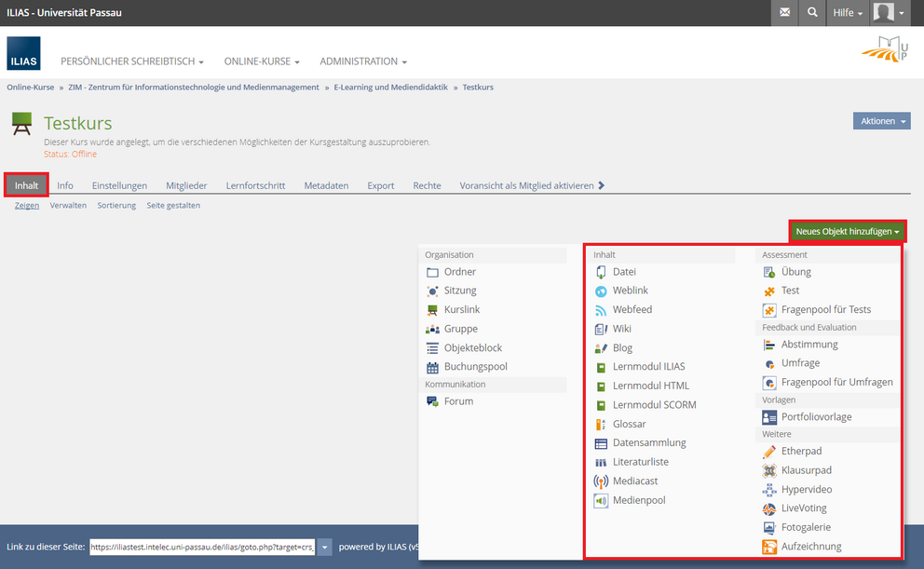Open the Aktionen dropdown
The width and height of the screenshot is (924, 569).
click(881, 121)
